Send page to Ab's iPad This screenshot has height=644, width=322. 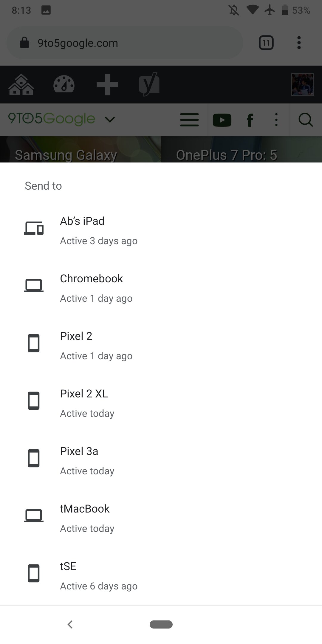pyautogui.click(x=161, y=230)
